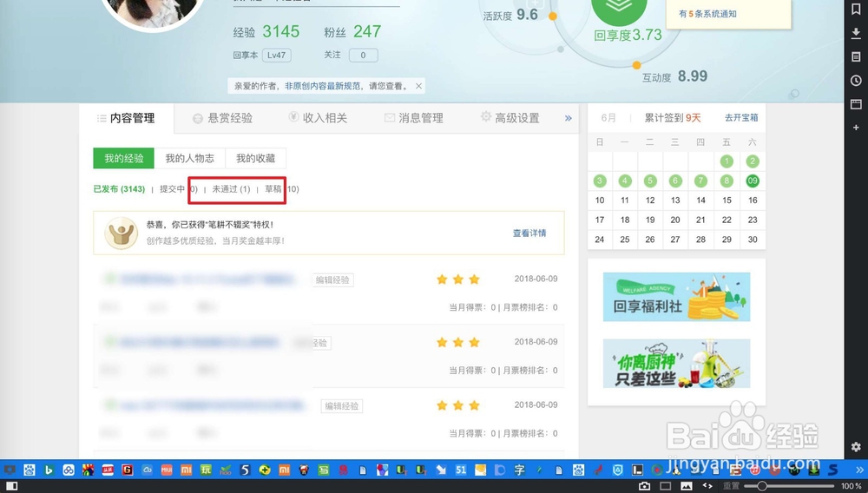Filter by 已发布 (3143)
The image size is (868, 493).
(119, 189)
